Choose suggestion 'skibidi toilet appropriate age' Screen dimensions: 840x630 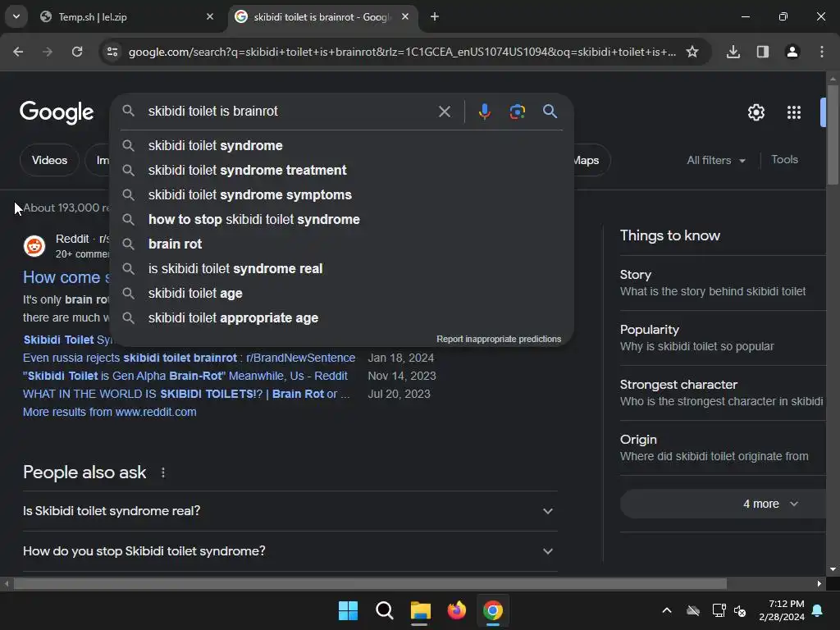point(342,318)
